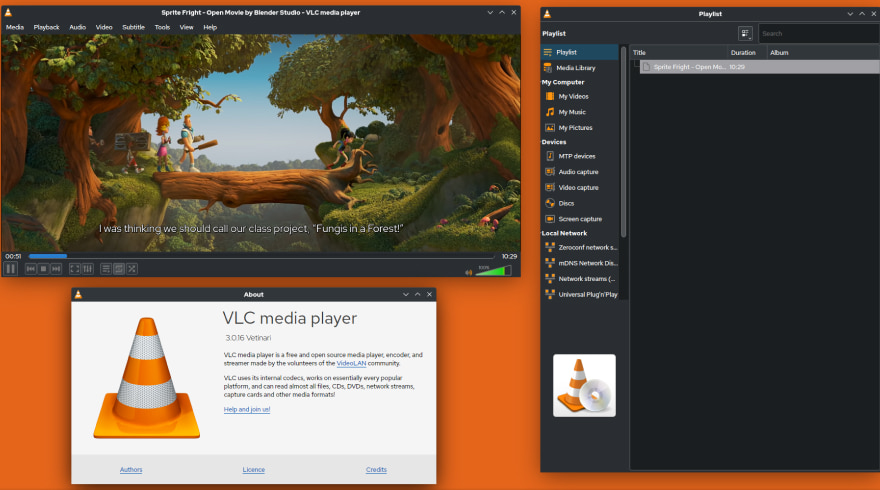Click the large VLC cone logo in About
Image resolution: width=880 pixels, height=490 pixels.
coord(146,378)
